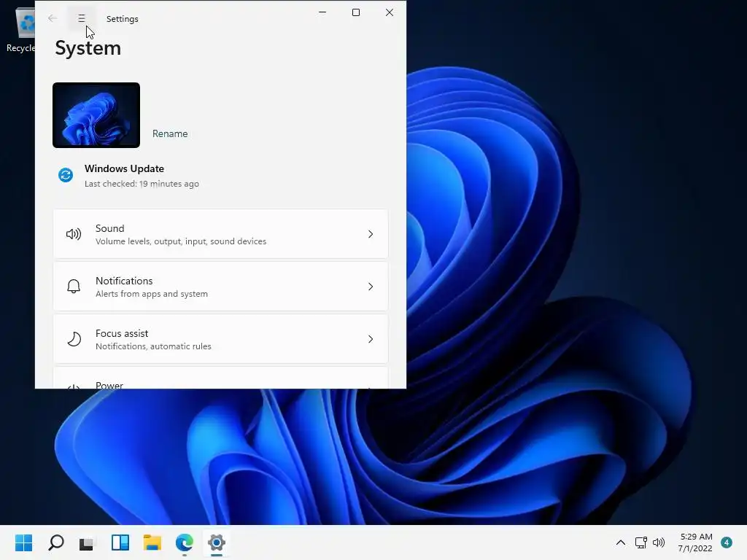This screenshot has height=560, width=747.
Task: Click the back arrow in Settings
Action: tap(53, 18)
